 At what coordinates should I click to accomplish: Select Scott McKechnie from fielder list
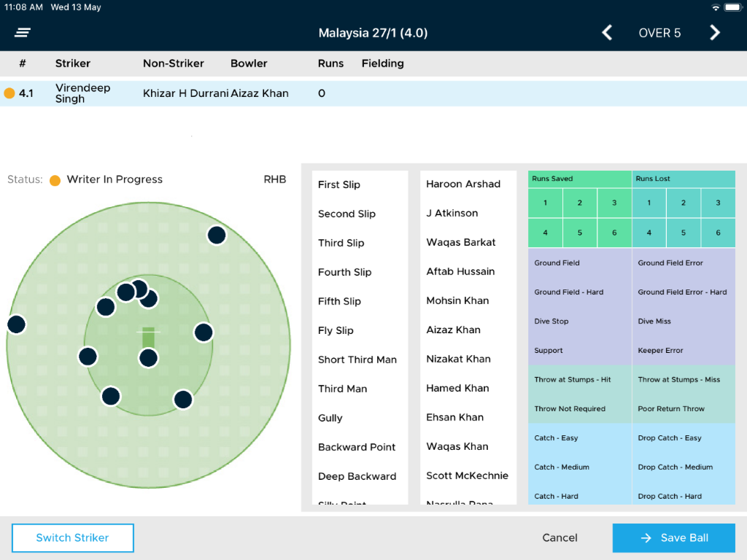467,475
